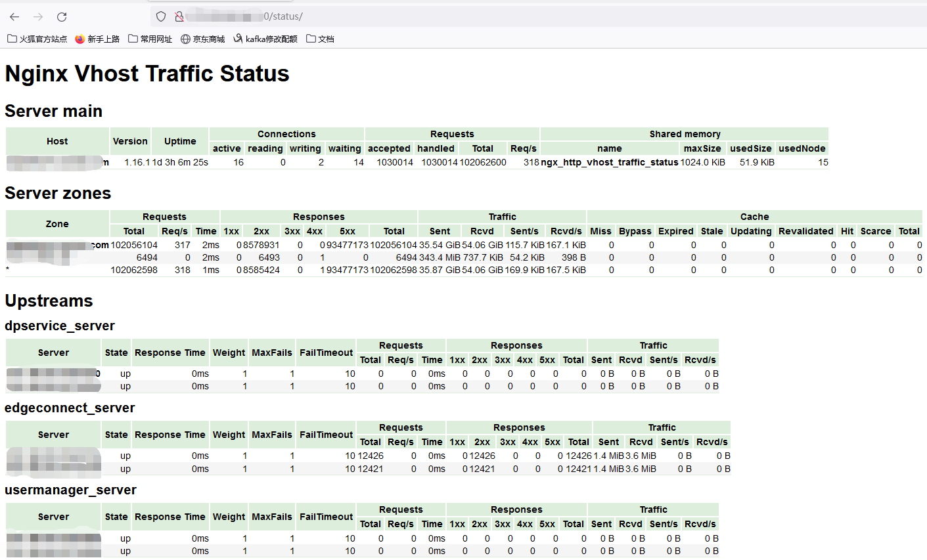The image size is (927, 560).
Task: Click the edgeconnect requests total 12421
Action: [371, 469]
